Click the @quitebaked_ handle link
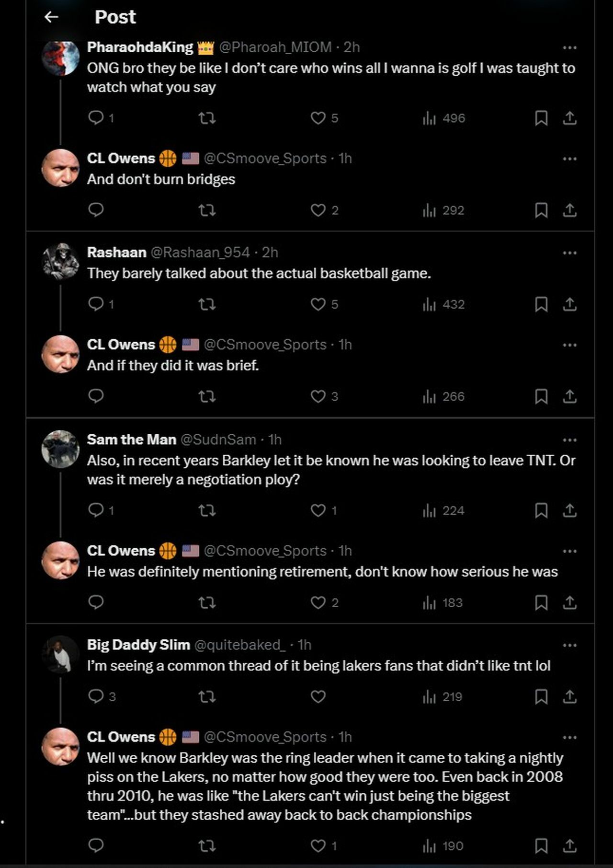The height and width of the screenshot is (868, 613). coord(239,645)
